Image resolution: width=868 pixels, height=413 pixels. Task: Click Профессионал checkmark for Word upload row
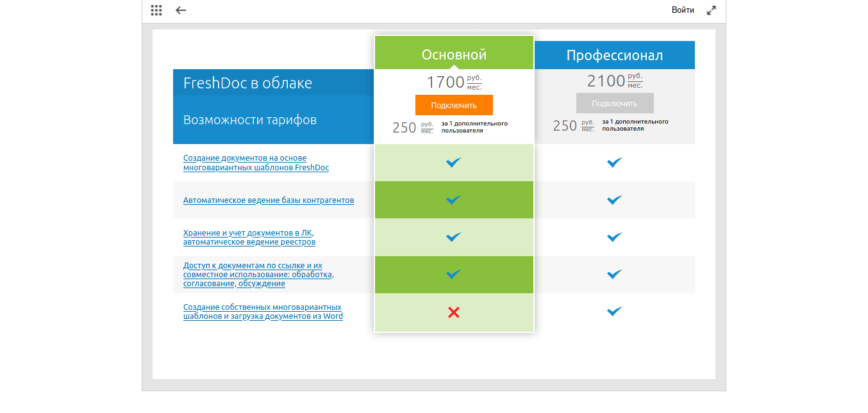pos(614,311)
